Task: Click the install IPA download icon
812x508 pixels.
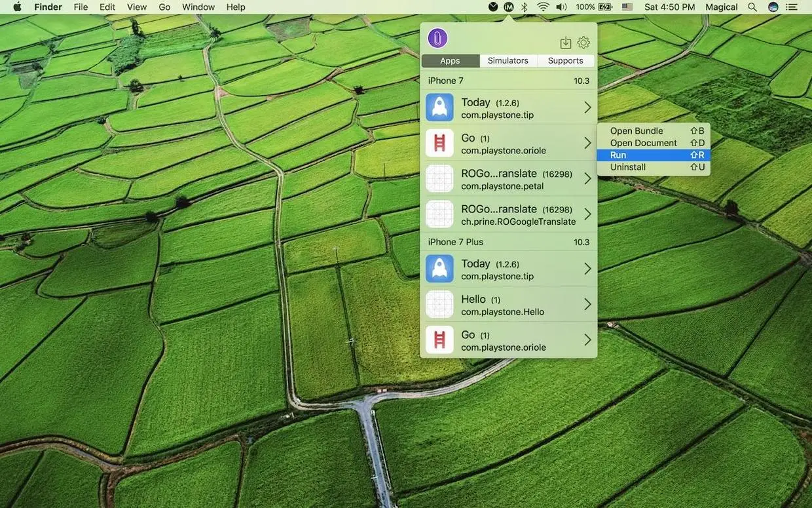Action: (565, 42)
